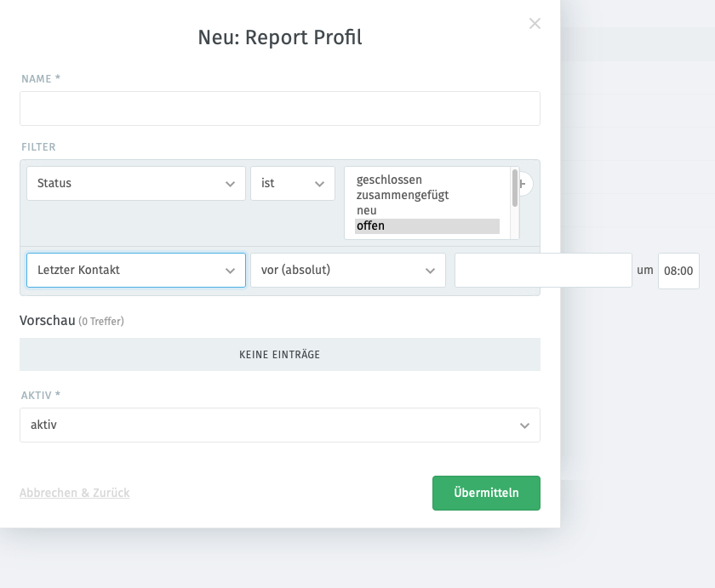Click the 'Vorschau (0 Treffer)' label
Viewport: 715px width, 588px height.
click(72, 321)
